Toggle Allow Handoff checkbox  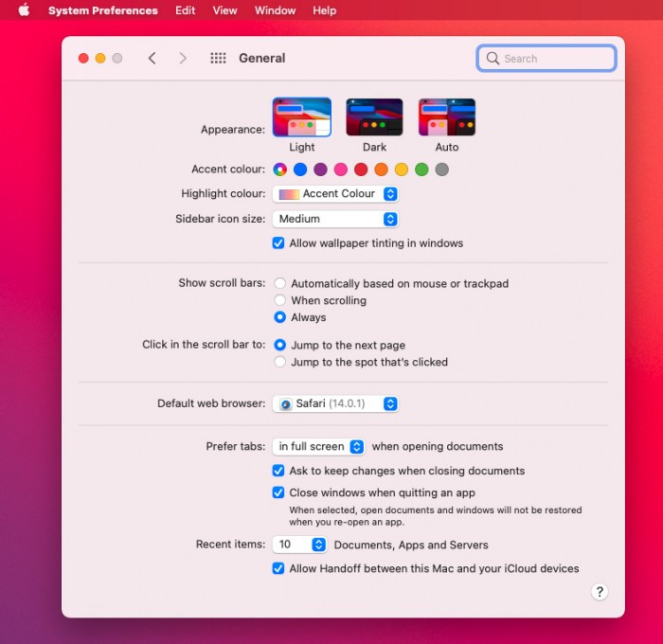point(278,569)
